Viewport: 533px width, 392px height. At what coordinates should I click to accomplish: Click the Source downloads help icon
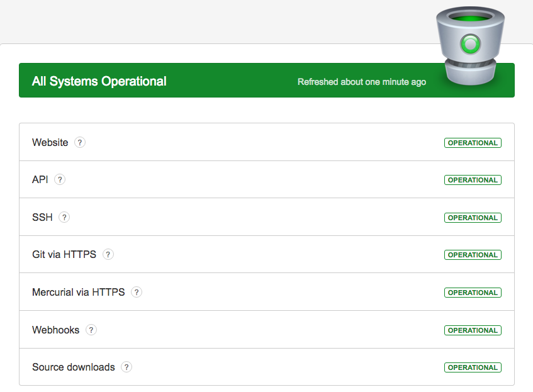point(126,367)
